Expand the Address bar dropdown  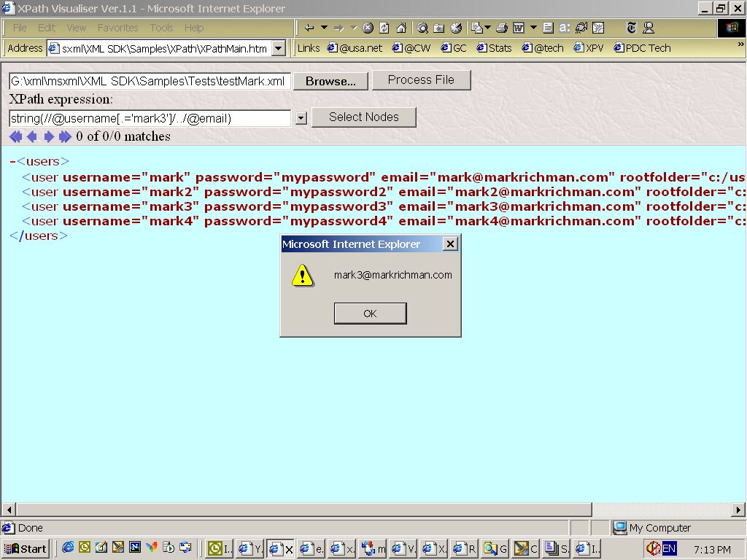pyautogui.click(x=279, y=48)
